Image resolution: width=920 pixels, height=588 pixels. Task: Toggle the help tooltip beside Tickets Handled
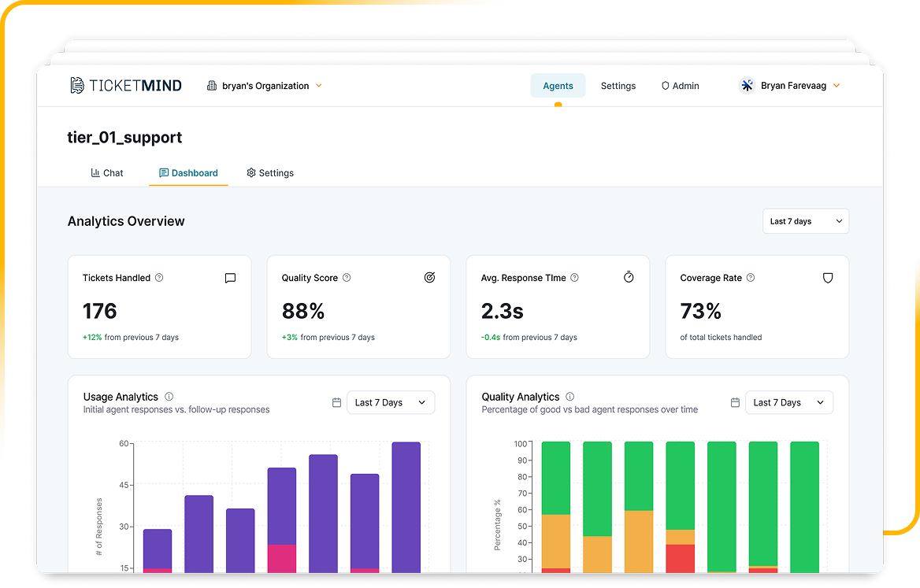tap(159, 278)
